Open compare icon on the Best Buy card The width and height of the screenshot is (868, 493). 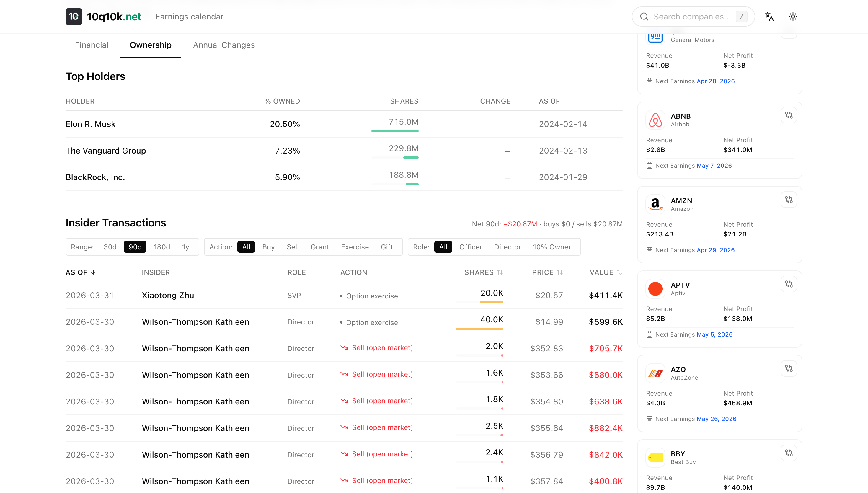click(x=789, y=453)
